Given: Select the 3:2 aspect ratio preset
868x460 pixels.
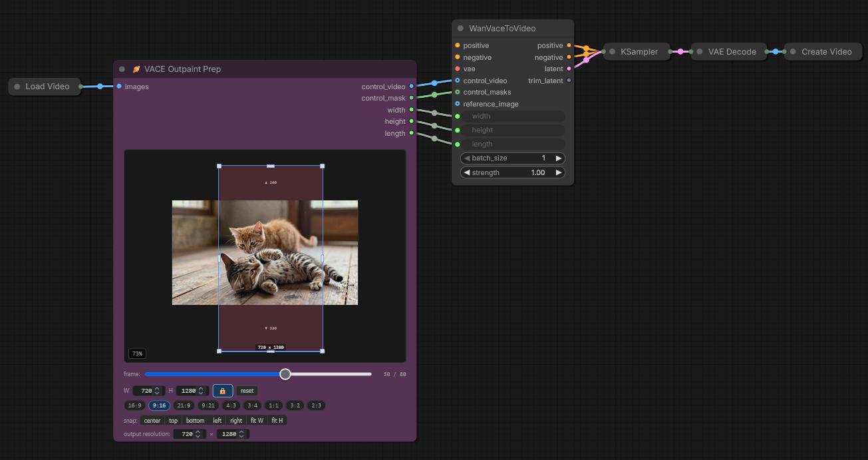Looking at the screenshot, I should click(295, 405).
